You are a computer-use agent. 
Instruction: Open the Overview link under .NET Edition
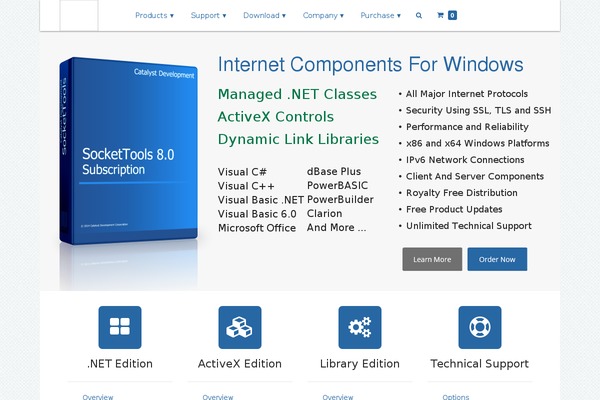pos(97,397)
